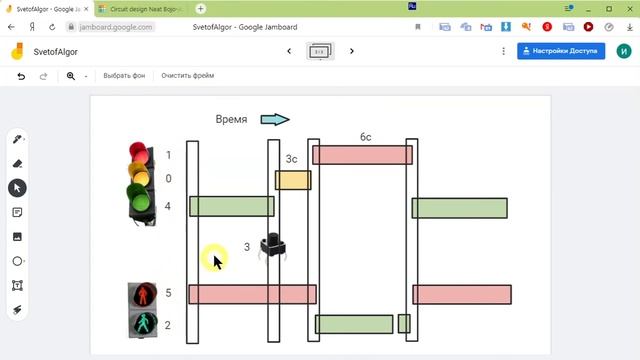640x360 pixels.
Task: Click the red S extension icon
Action: click(547, 27)
